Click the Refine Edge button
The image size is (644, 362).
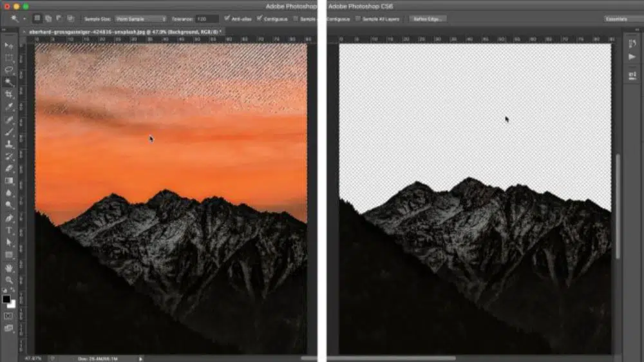pyautogui.click(x=429, y=19)
